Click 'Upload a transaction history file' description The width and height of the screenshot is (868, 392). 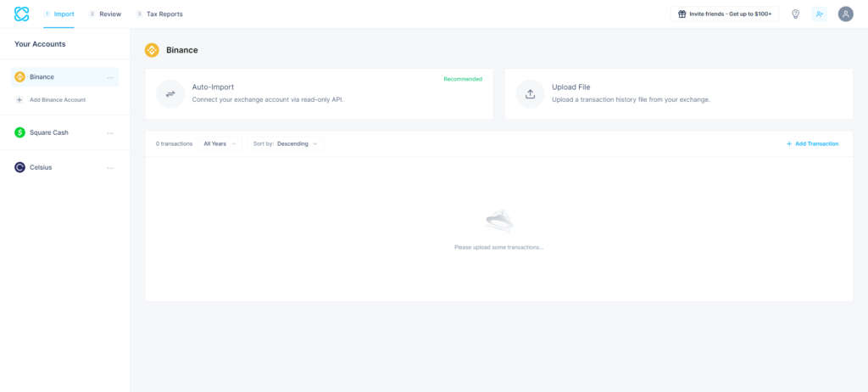tap(631, 100)
